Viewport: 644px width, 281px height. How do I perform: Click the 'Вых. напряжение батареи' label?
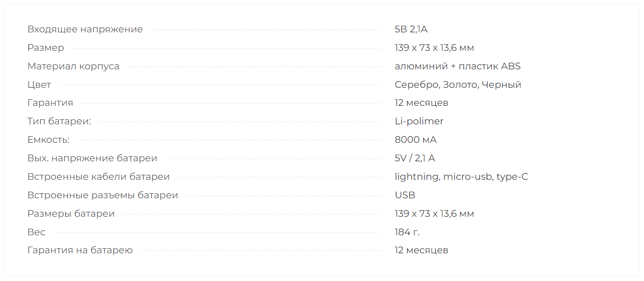[x=92, y=158]
